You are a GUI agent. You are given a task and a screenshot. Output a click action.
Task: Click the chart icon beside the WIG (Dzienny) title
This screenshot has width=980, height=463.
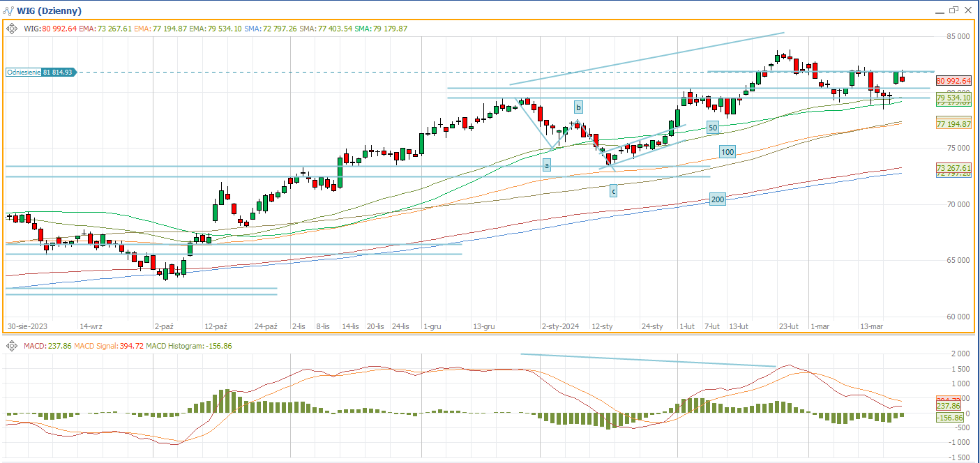(8, 10)
